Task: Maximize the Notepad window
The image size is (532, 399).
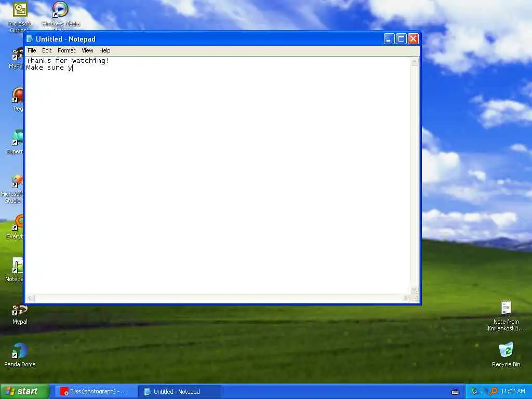Action: (401, 38)
